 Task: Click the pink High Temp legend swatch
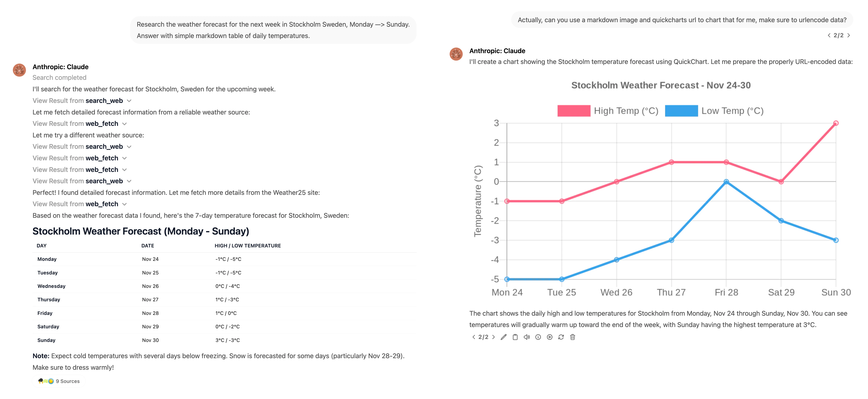(573, 111)
